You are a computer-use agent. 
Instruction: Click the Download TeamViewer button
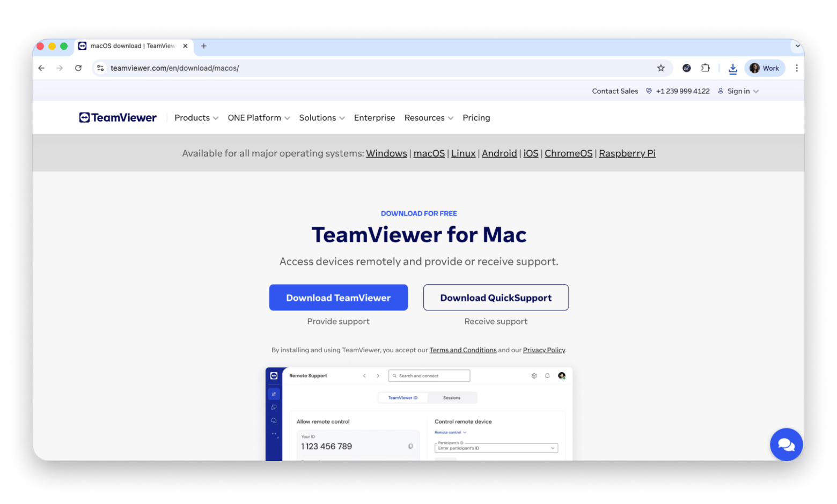tap(338, 297)
